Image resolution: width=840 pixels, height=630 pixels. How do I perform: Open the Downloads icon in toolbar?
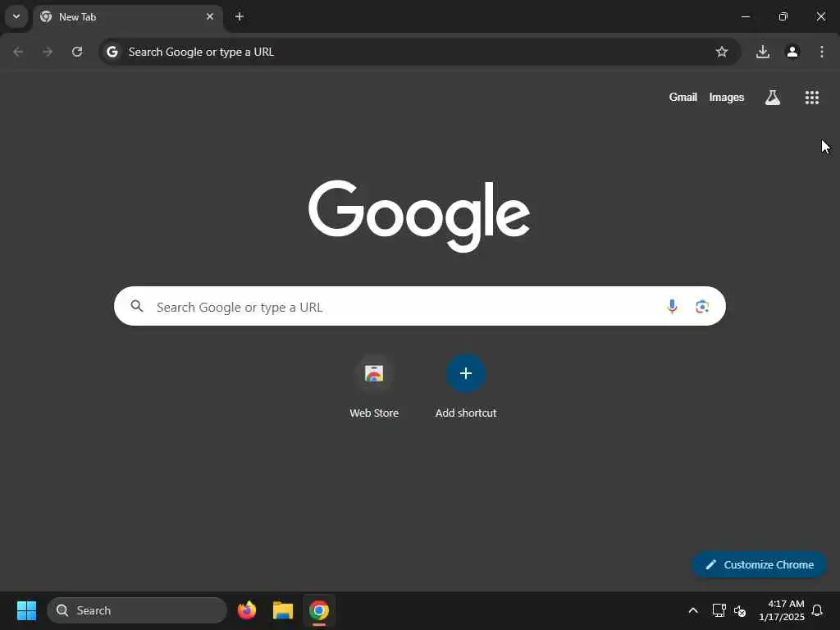pos(763,52)
